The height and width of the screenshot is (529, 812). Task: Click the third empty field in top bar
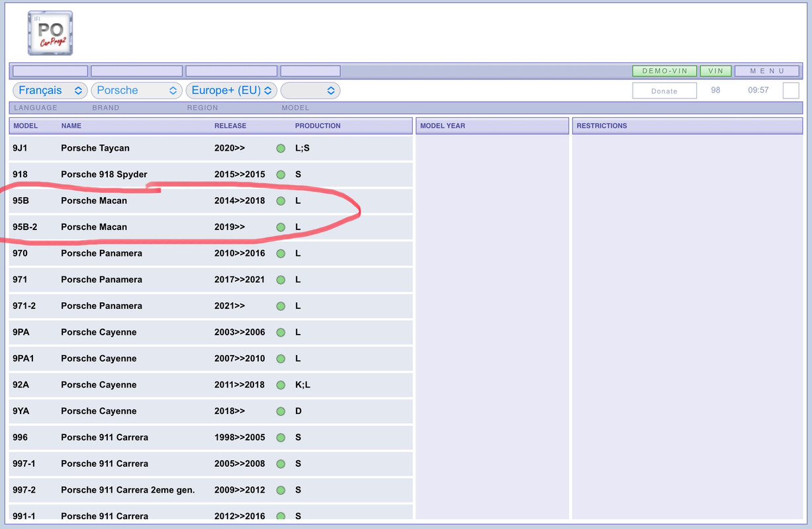click(x=231, y=71)
